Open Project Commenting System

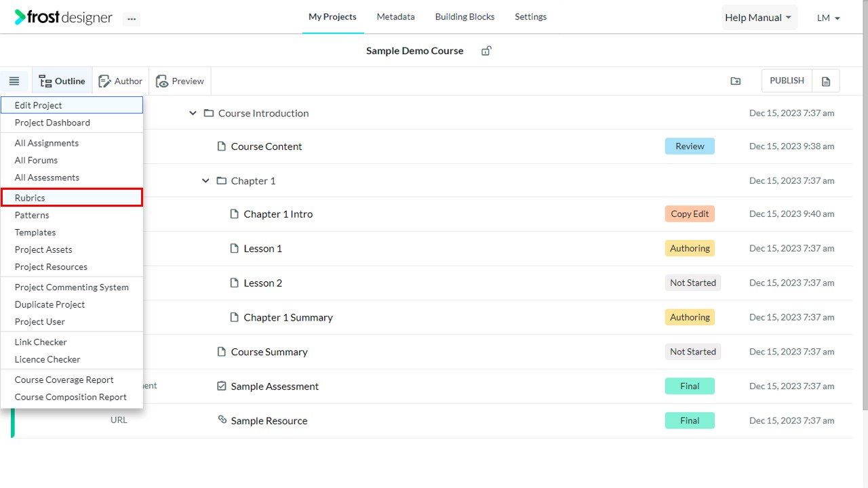click(x=72, y=287)
